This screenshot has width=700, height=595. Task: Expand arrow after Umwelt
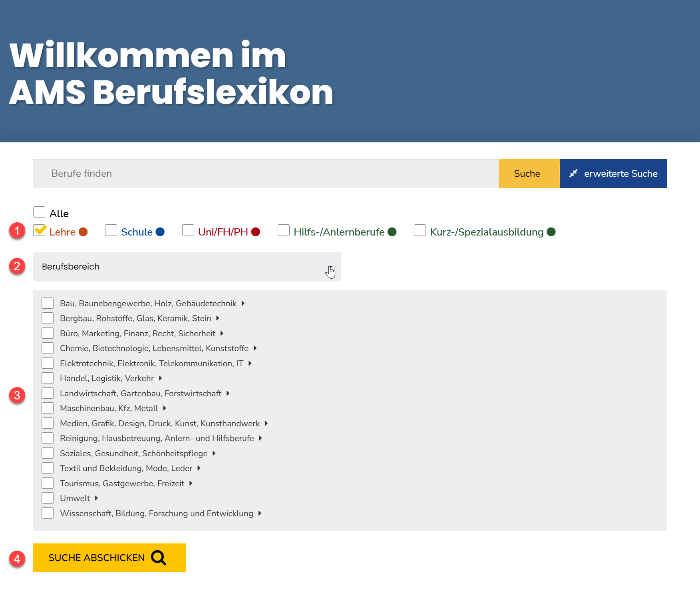96,498
